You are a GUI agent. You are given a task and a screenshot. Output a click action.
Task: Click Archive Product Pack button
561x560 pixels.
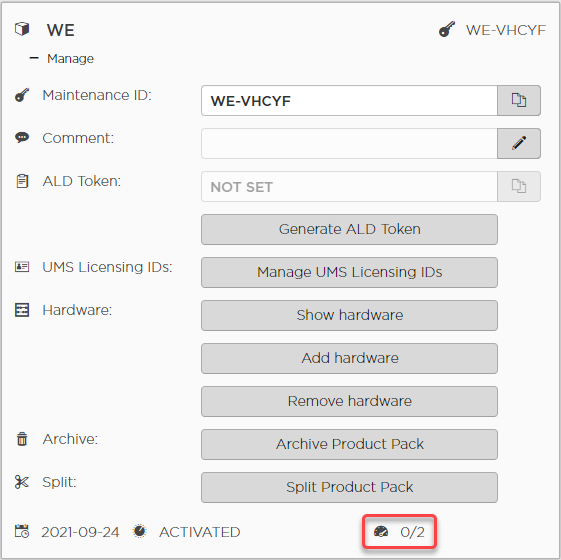pyautogui.click(x=349, y=444)
